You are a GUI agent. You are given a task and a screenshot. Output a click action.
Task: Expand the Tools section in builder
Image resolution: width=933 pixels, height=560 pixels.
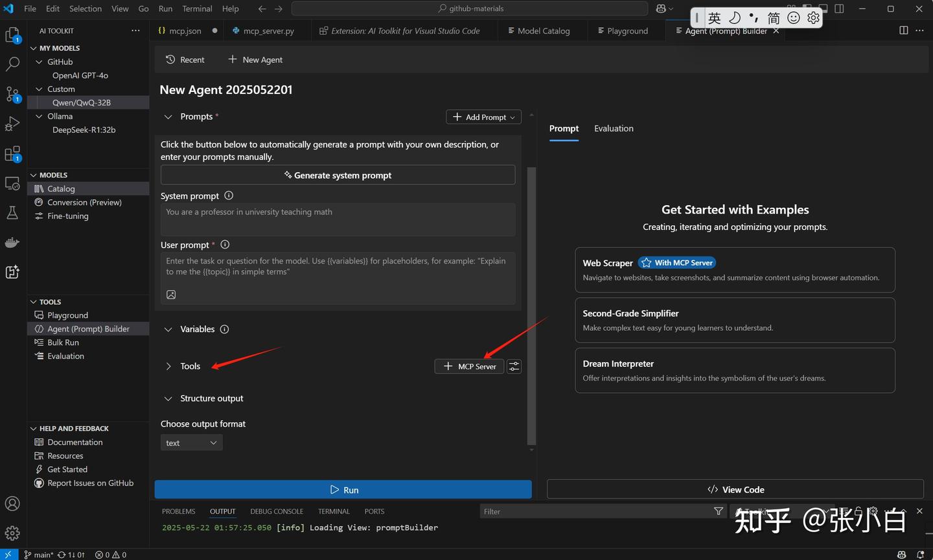click(x=168, y=366)
